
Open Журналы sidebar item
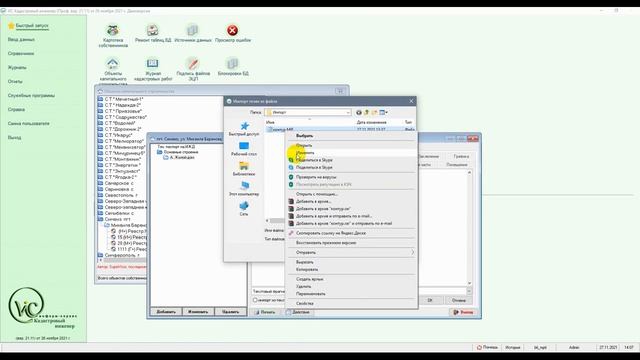pyautogui.click(x=17, y=67)
